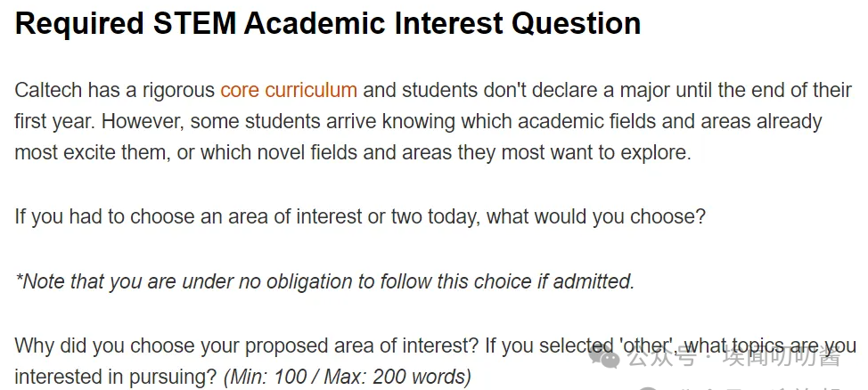Click the question about choosing an area today
The image size is (868, 390).
359,216
